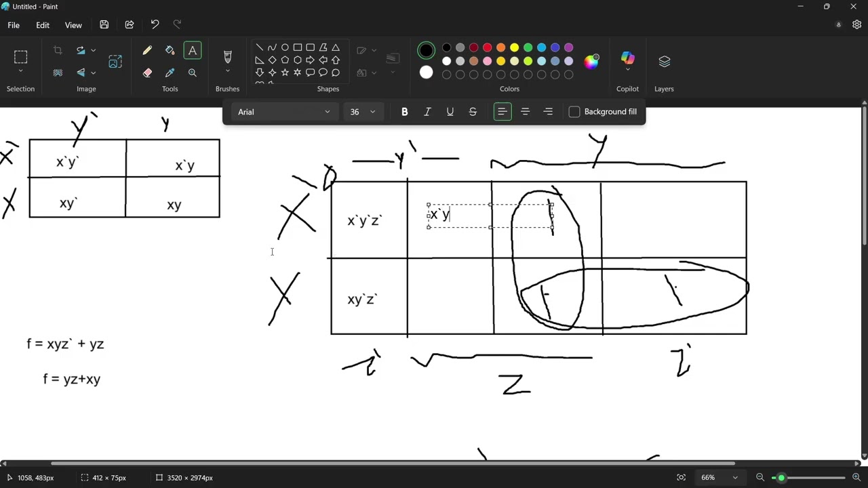The height and width of the screenshot is (488, 868).
Task: Set text alignment to center
Action: point(525,112)
